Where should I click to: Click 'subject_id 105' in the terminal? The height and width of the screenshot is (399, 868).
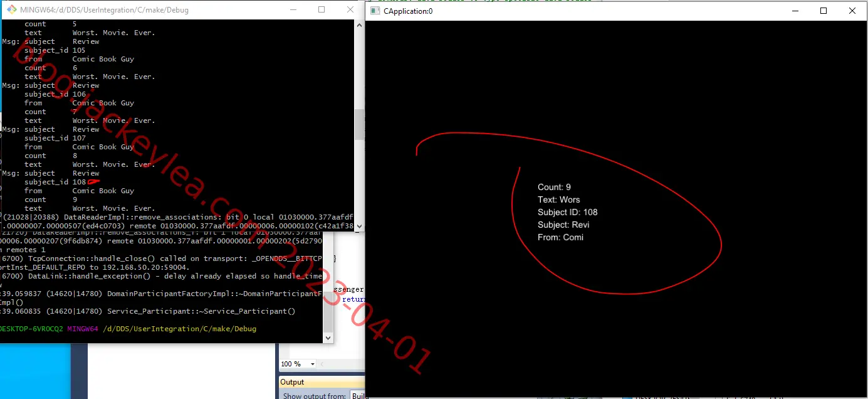(55, 50)
